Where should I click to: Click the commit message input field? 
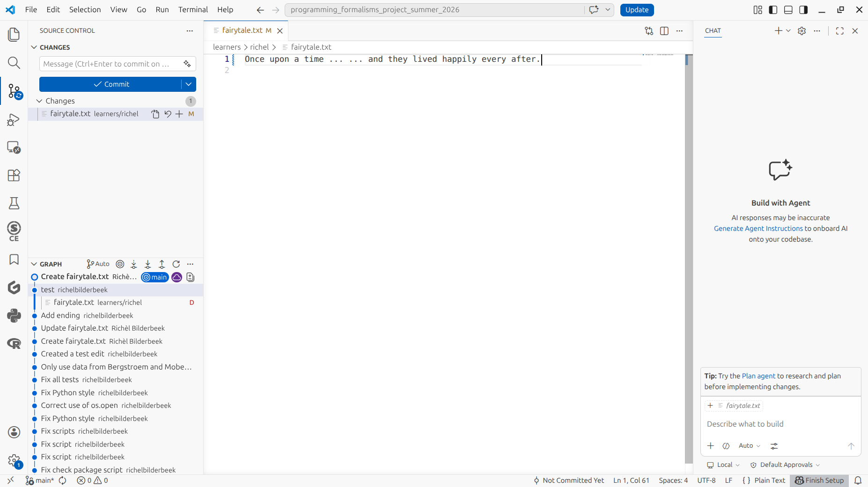118,64
